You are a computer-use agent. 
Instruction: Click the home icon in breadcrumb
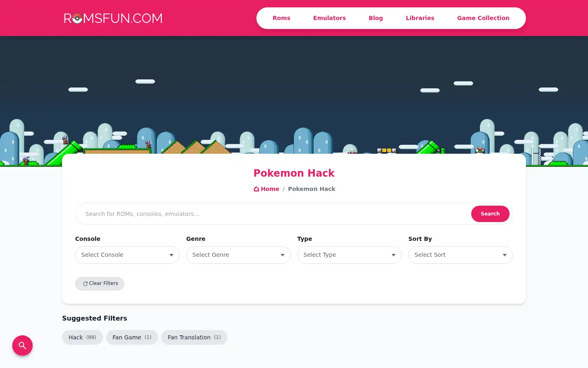point(256,189)
